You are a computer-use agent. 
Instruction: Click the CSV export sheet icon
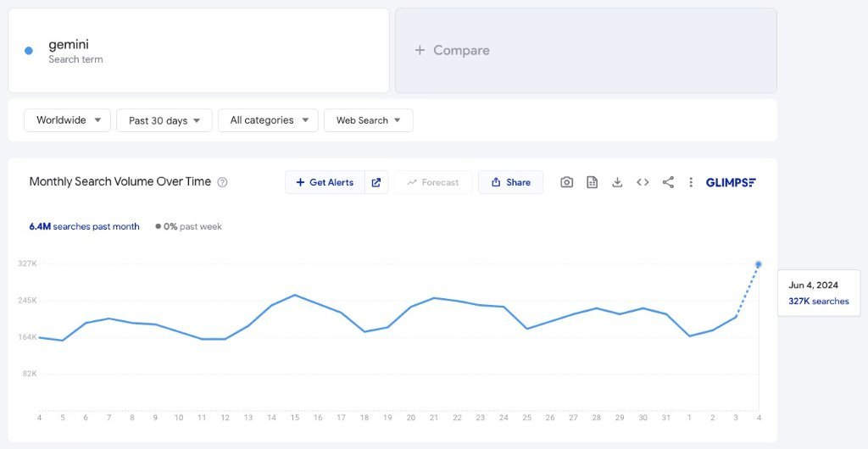593,182
